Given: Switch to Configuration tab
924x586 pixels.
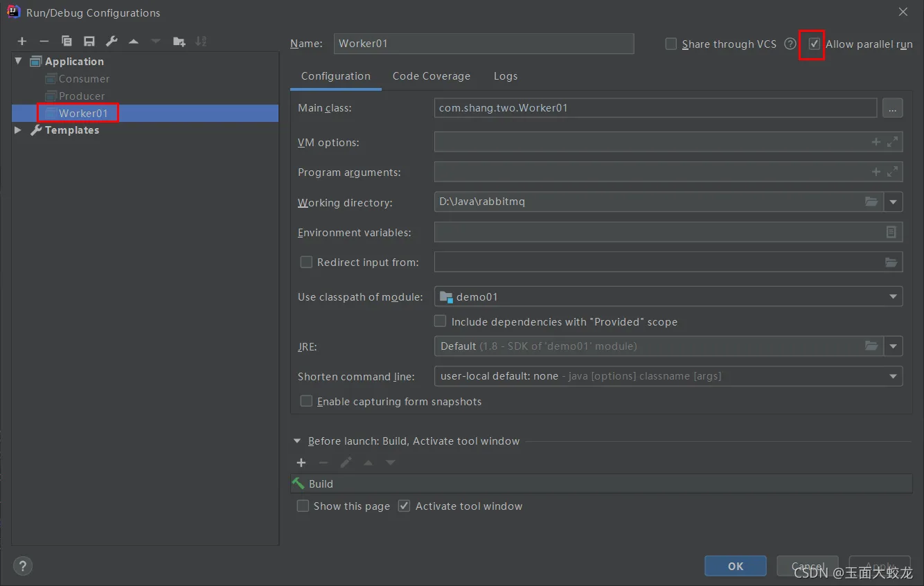Looking at the screenshot, I should [x=336, y=76].
